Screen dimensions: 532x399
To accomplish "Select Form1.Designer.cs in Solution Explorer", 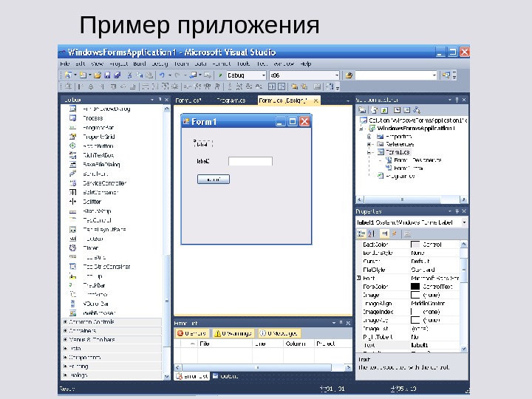I will pos(417,160).
